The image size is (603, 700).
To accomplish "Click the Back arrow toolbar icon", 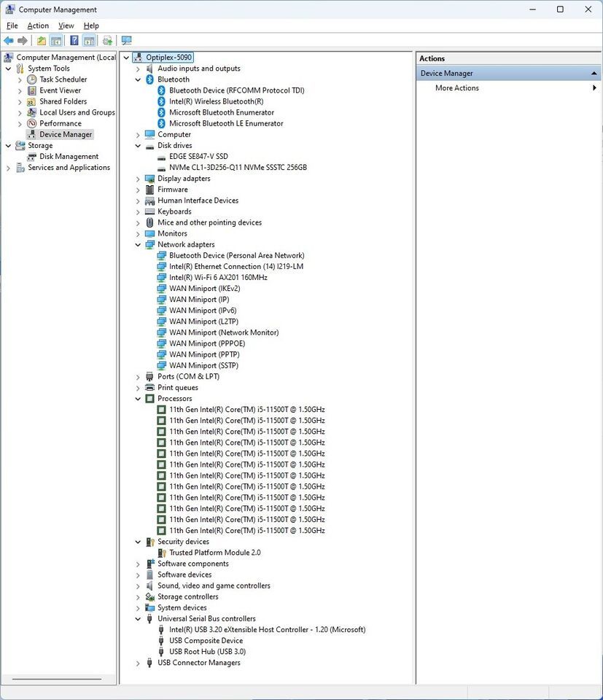I will (9, 41).
